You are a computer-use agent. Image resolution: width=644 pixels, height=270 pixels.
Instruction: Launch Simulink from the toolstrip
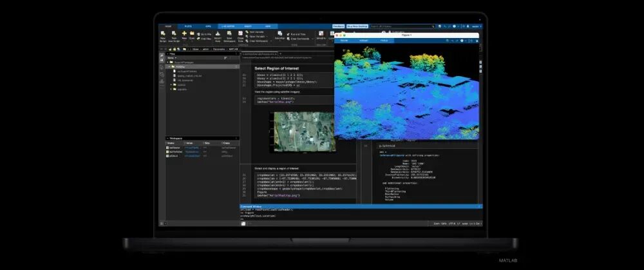[x=320, y=35]
